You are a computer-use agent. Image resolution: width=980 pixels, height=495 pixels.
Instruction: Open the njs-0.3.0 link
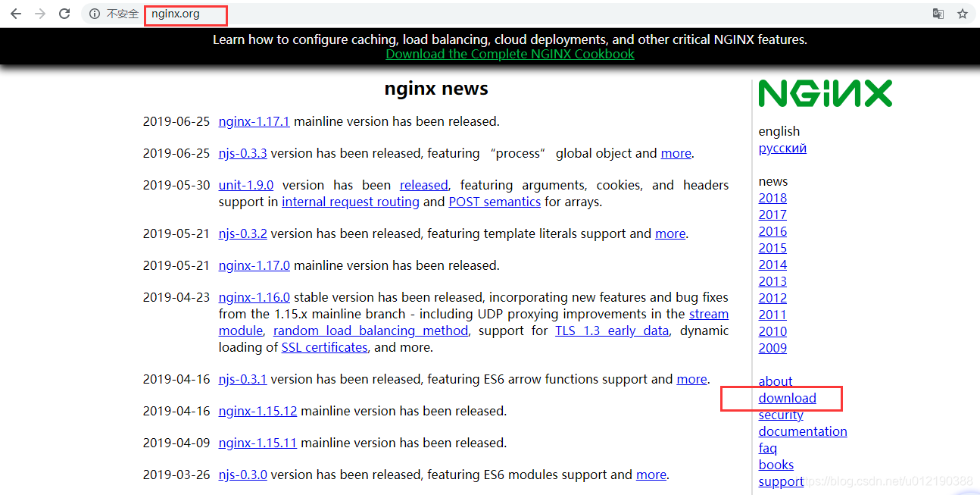pyautogui.click(x=243, y=475)
